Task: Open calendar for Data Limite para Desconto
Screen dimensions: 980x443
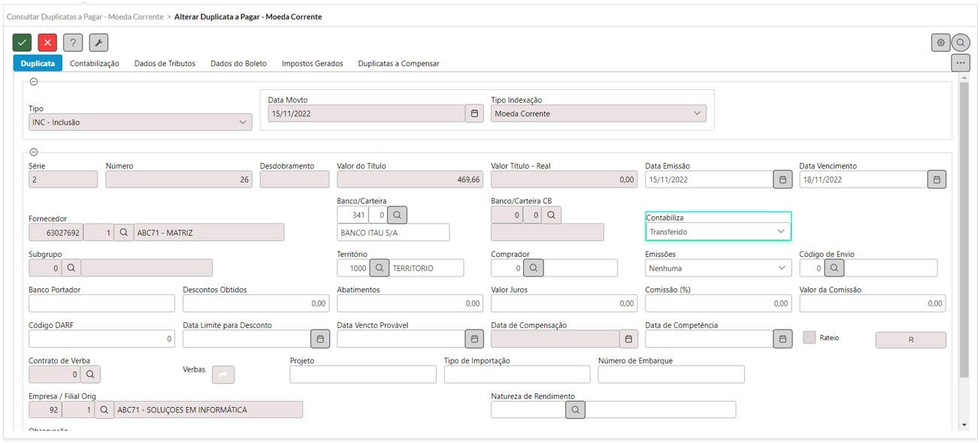Action: pos(320,339)
